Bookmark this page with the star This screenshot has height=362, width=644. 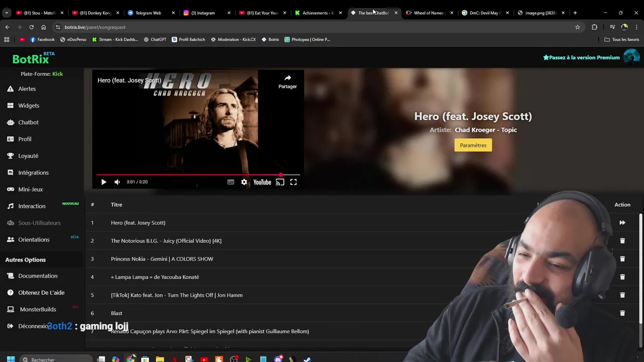[x=578, y=27]
